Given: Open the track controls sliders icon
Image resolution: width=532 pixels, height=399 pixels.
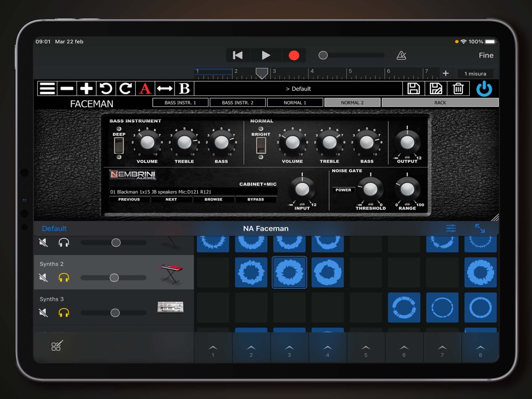Looking at the screenshot, I should coord(451,228).
